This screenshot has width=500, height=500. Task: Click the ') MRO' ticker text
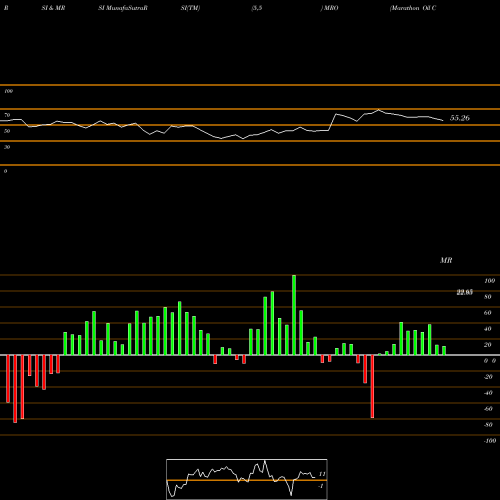click(329, 8)
